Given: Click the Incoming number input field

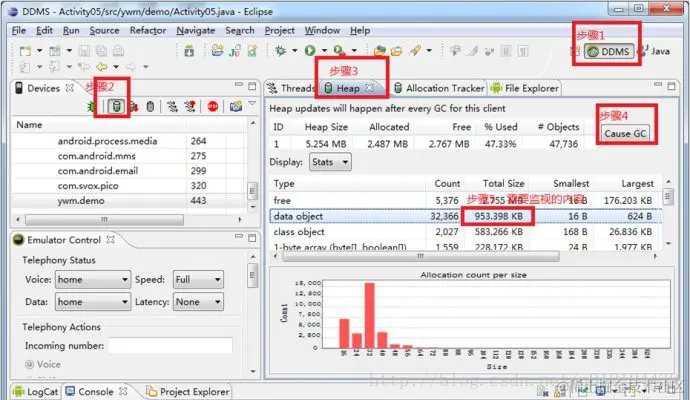Looking at the screenshot, I should click(x=170, y=345).
